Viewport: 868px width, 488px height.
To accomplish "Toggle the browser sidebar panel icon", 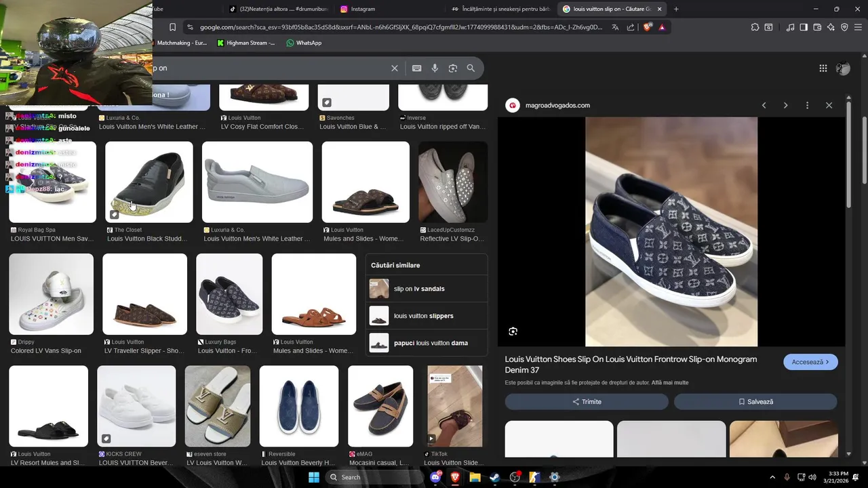I will 804,27.
